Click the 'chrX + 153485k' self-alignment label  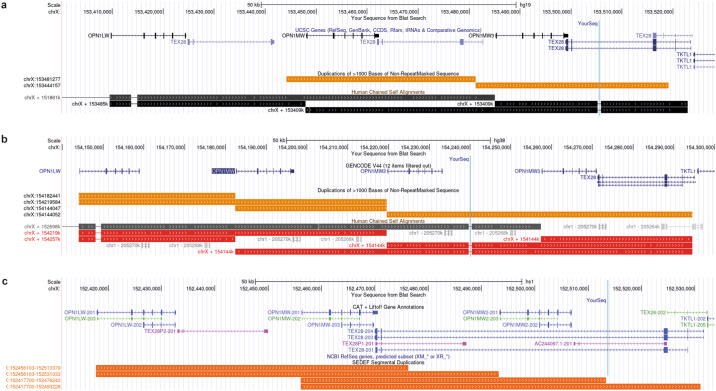pyautogui.click(x=90, y=104)
